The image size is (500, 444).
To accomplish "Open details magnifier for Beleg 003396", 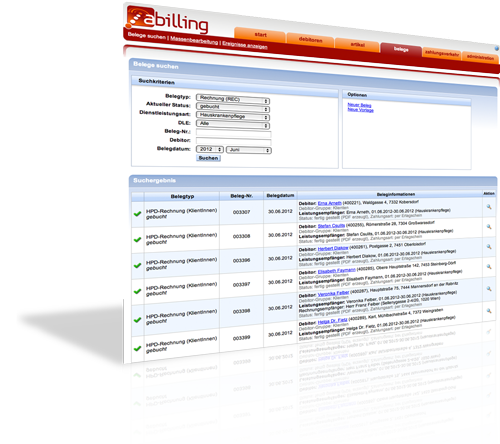I will [x=489, y=247].
